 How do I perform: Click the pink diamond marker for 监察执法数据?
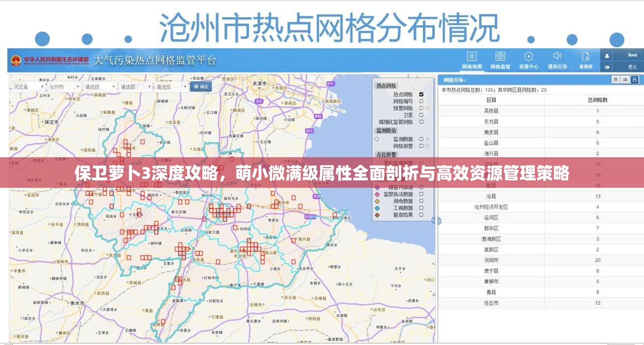(x=377, y=194)
